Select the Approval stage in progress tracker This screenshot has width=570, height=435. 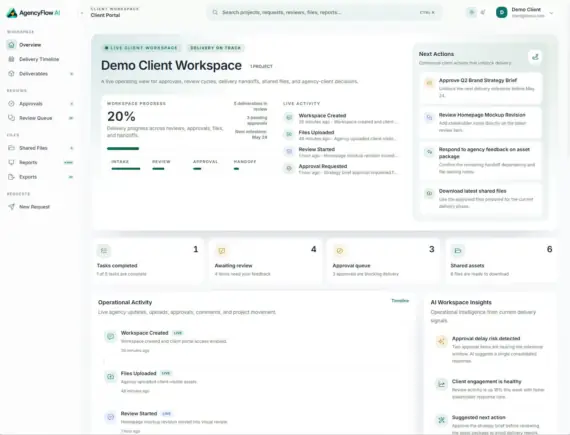click(206, 165)
